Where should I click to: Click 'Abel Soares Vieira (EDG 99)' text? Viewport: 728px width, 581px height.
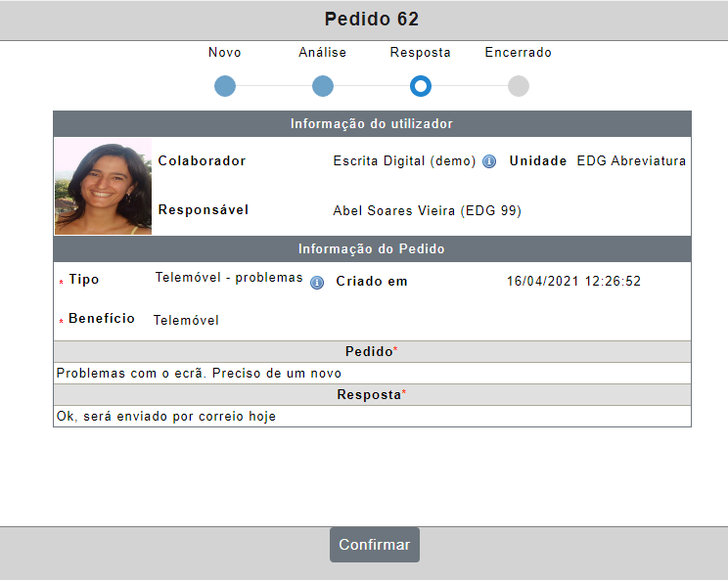[428, 210]
